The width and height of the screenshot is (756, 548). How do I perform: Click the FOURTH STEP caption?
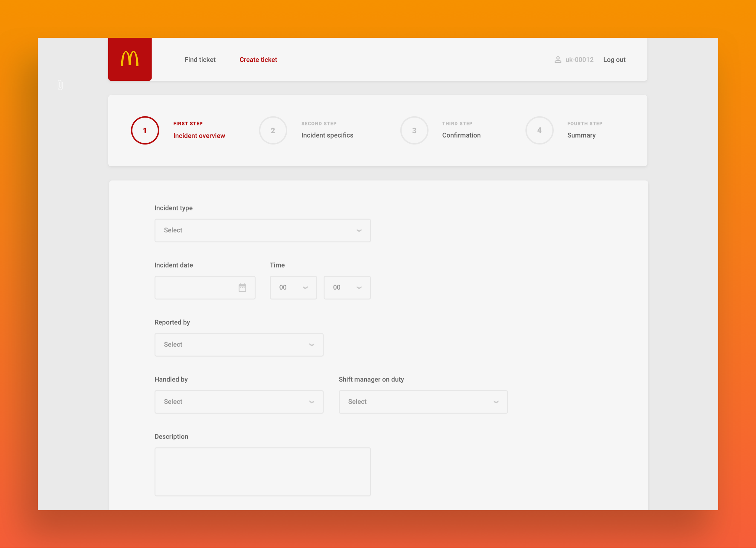point(585,124)
